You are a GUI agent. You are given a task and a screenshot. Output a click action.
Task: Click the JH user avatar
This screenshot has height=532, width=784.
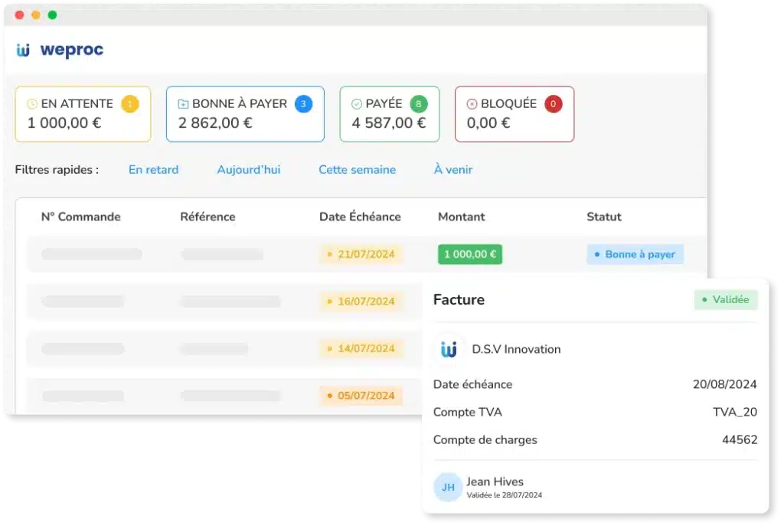coord(448,487)
